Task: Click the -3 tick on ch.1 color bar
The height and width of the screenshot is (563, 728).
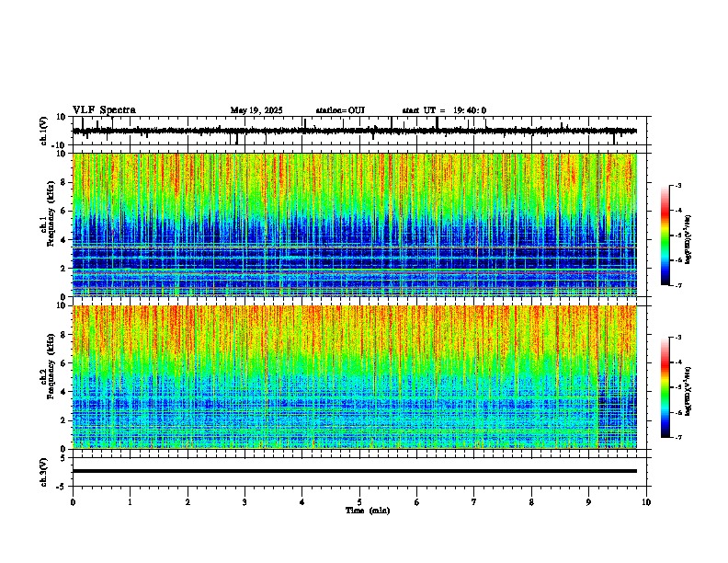Action: click(678, 186)
